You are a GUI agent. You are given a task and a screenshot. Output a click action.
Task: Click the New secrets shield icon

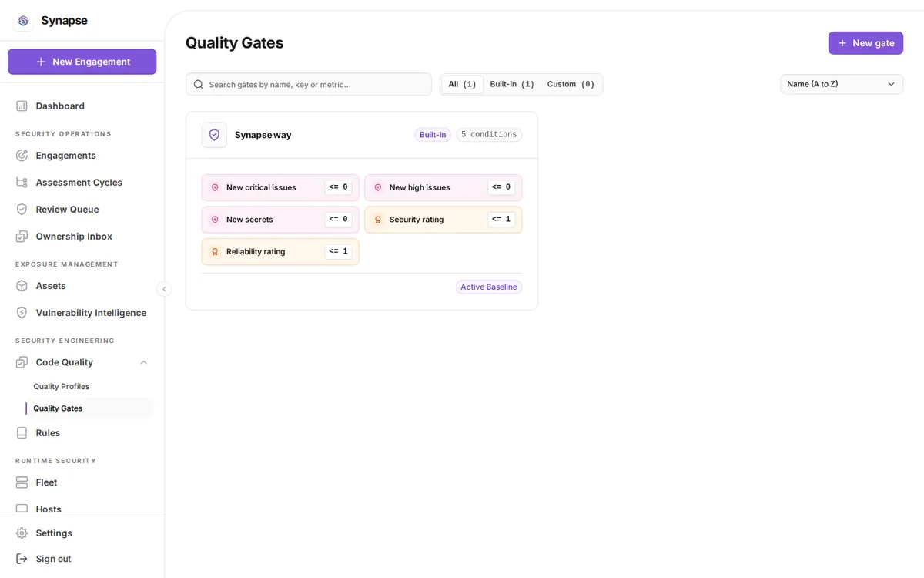(215, 220)
